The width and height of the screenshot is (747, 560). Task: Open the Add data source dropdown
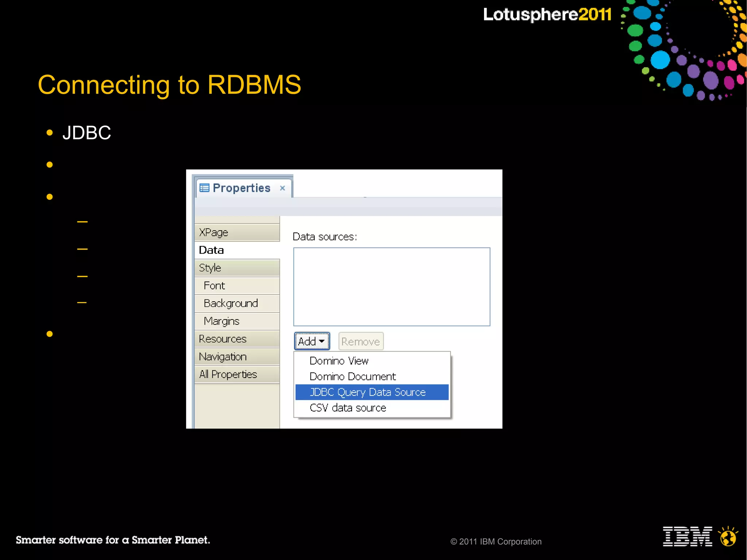tap(312, 341)
